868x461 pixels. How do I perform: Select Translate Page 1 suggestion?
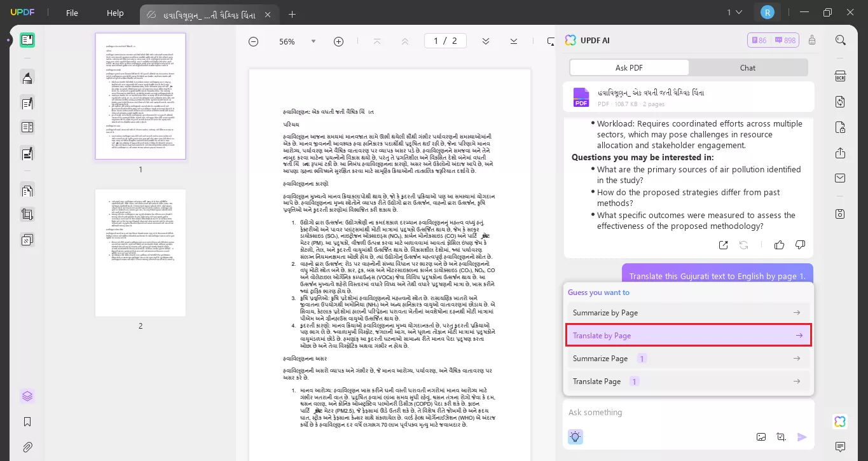[688, 382]
